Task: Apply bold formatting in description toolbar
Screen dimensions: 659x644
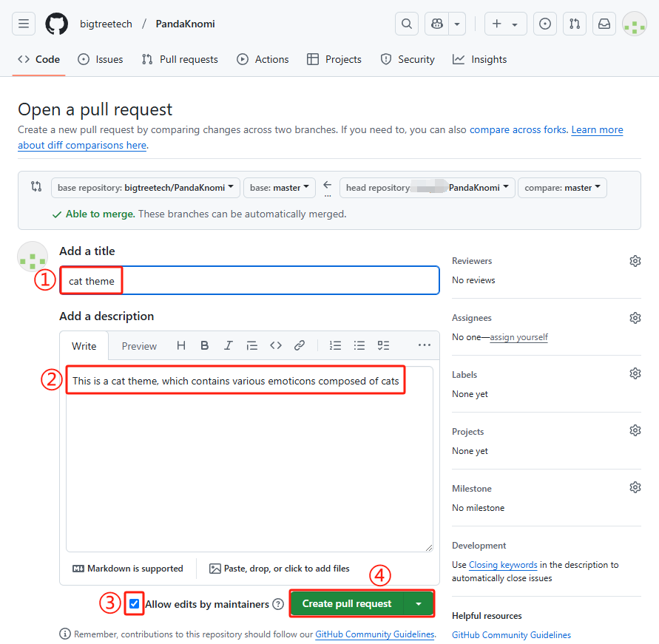Action: 205,345
